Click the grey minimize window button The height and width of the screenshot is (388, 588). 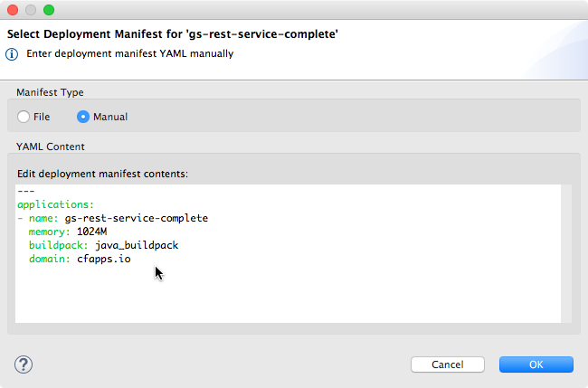31,10
